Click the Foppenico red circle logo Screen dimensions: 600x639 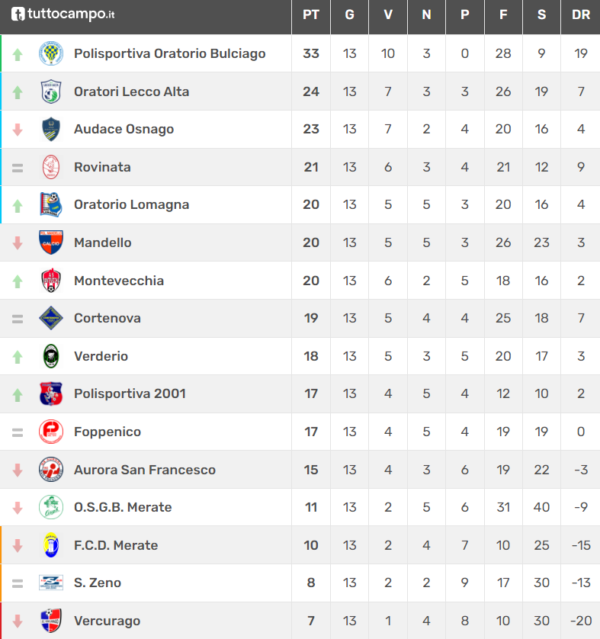point(51,432)
